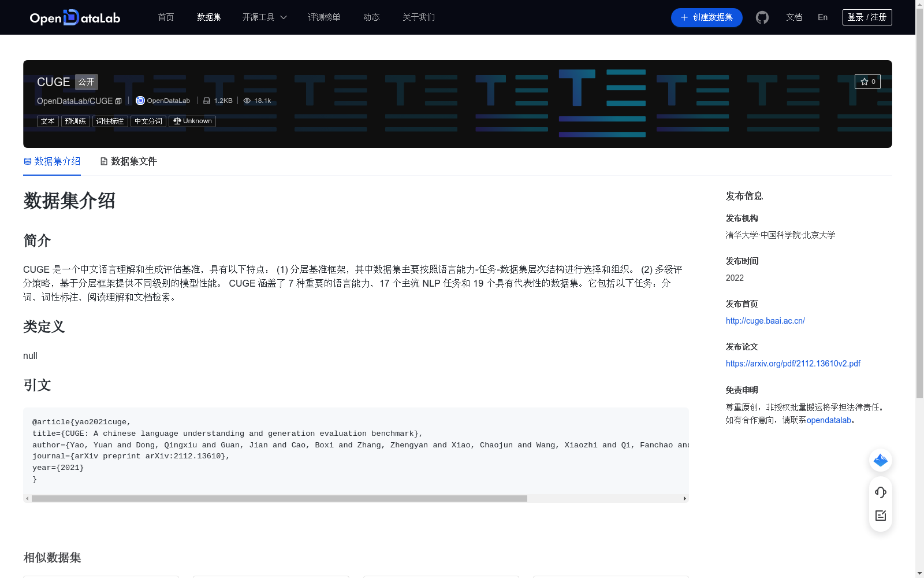Click the eye icon showing 18.1k views
The height and width of the screenshot is (578, 924).
[x=247, y=100]
